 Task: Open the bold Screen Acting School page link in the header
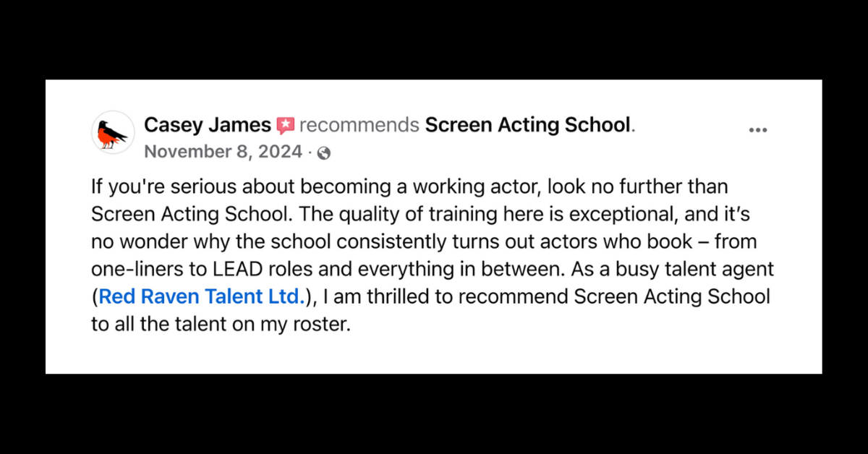pos(528,125)
